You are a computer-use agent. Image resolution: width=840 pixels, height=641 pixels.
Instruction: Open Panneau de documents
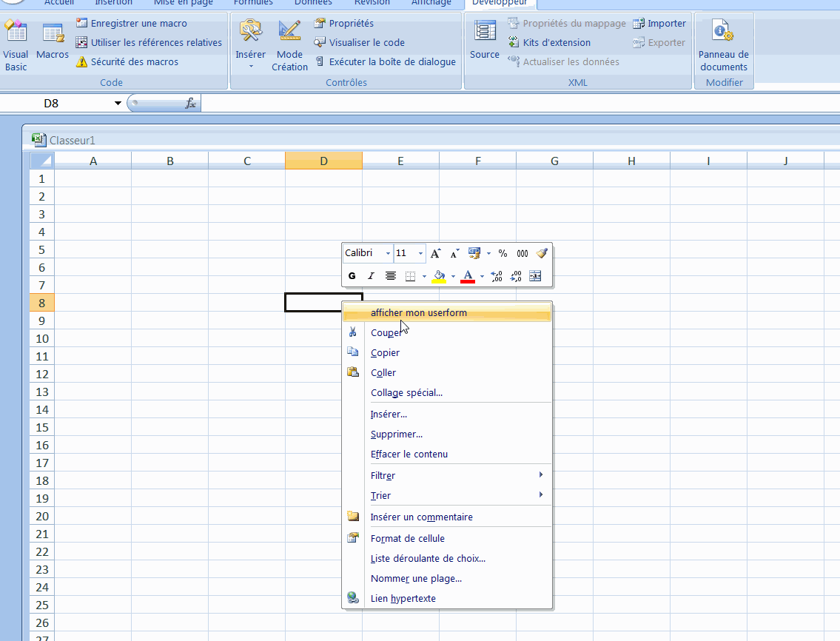point(724,46)
